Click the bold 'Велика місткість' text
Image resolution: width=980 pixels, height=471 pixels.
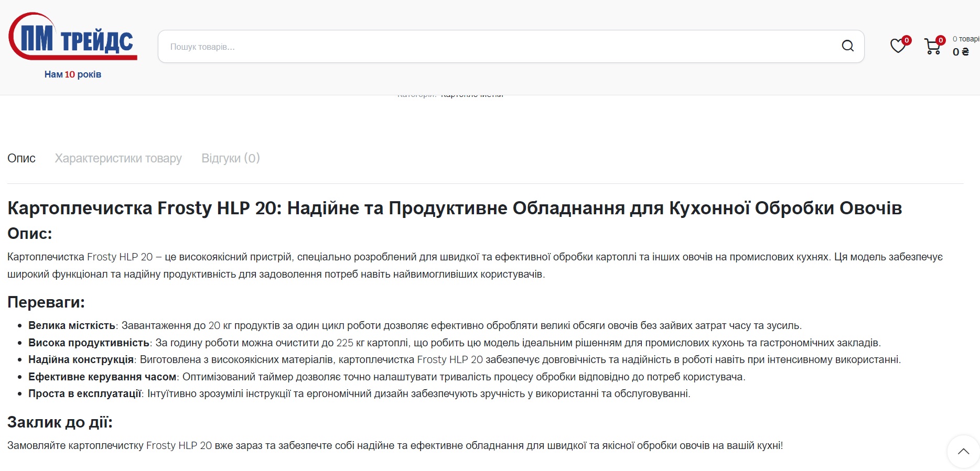[72, 325]
